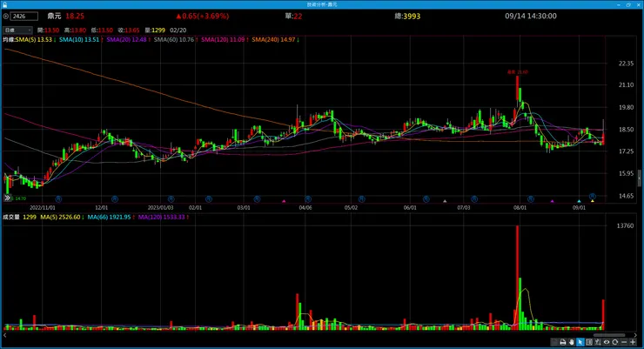Screen dimensions: 644x349
Task: Click the circular refresh icon
Action: coord(614,342)
